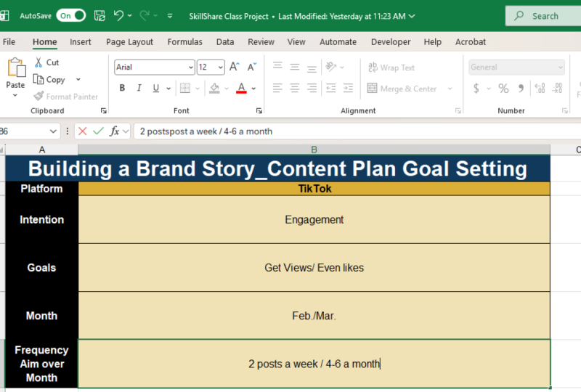Click the Save icon in title bar
Image resolution: width=581 pixels, height=392 pixels.
pyautogui.click(x=99, y=15)
